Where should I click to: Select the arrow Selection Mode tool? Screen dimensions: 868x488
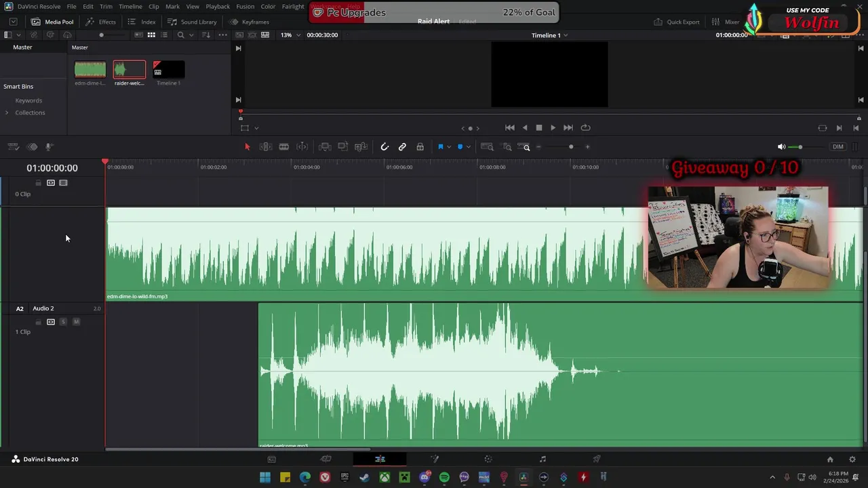(247, 146)
